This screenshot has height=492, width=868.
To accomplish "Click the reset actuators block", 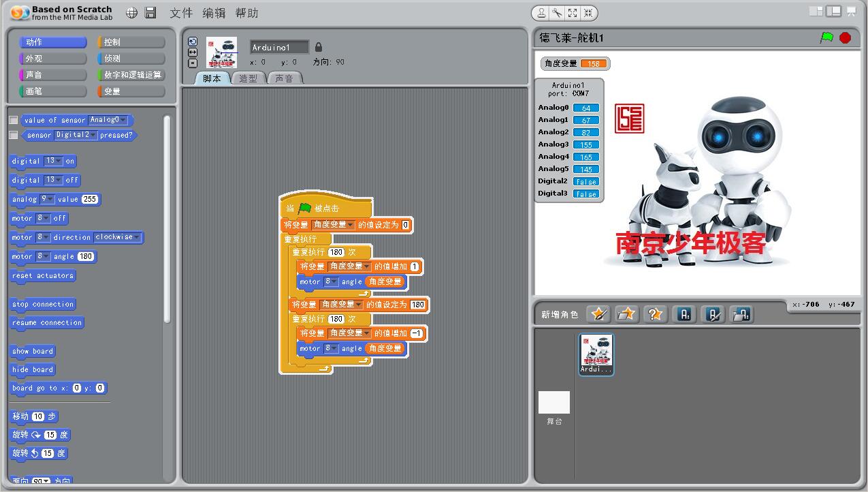I will [42, 276].
